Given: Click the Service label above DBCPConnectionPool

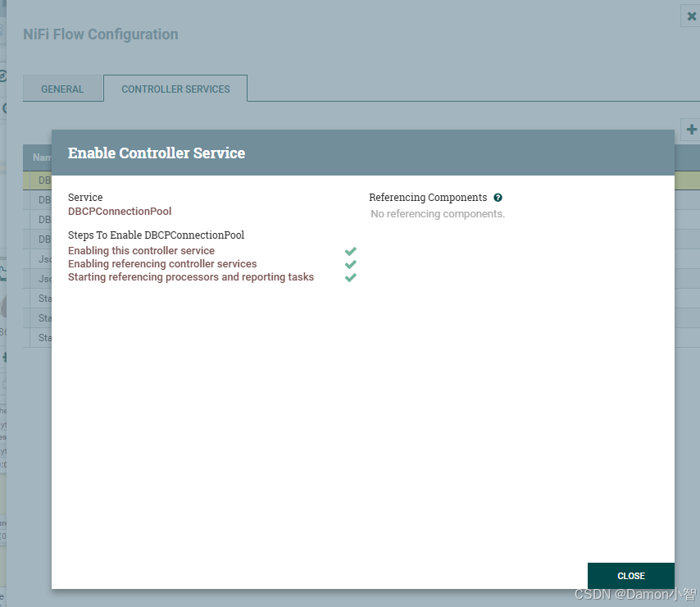Looking at the screenshot, I should click(85, 198).
